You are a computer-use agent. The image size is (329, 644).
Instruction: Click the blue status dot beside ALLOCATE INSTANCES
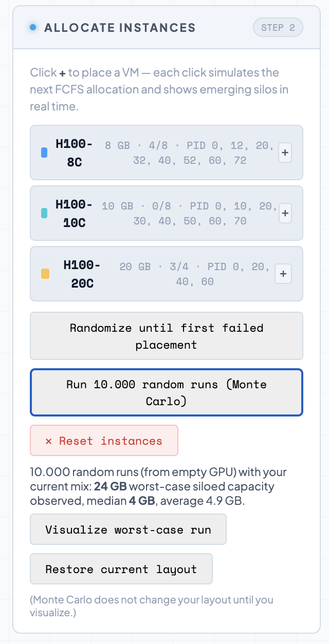[32, 28]
